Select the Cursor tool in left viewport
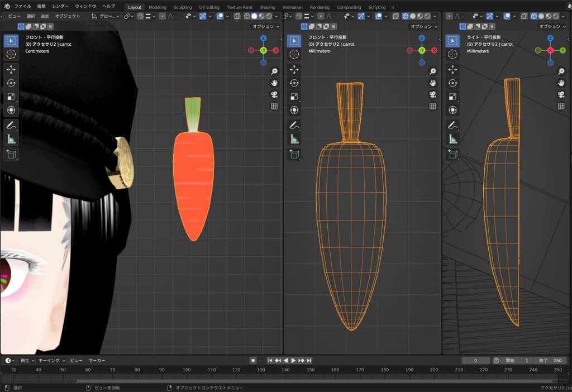The height and width of the screenshot is (392, 572). point(11,54)
